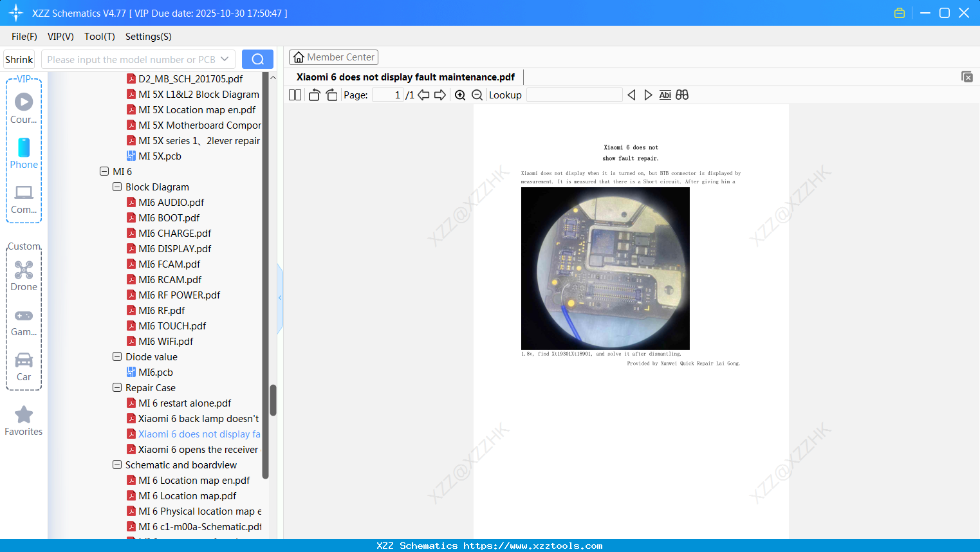980x552 pixels.
Task: Find previous lookup match
Action: (631, 95)
